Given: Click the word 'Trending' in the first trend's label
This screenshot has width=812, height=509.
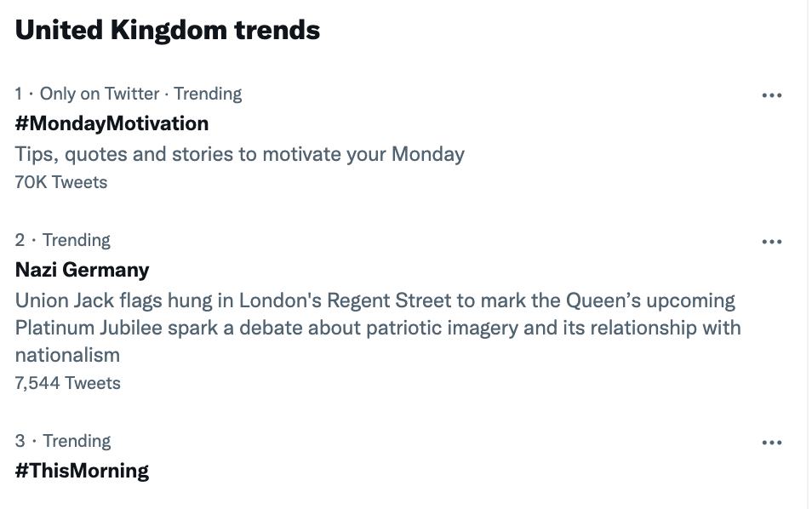Looking at the screenshot, I should (x=208, y=94).
